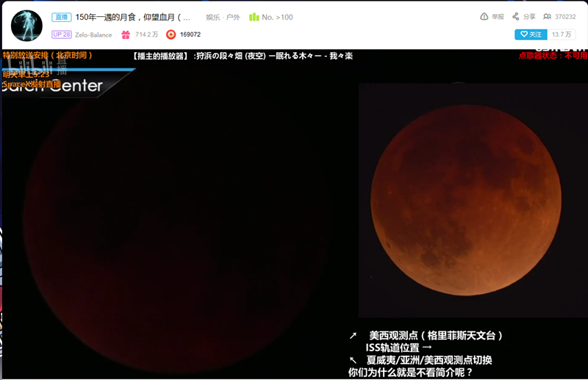
Task: Click the 夏威夷/亚洲/美西观测点切换 caption
Action: [x=429, y=360]
